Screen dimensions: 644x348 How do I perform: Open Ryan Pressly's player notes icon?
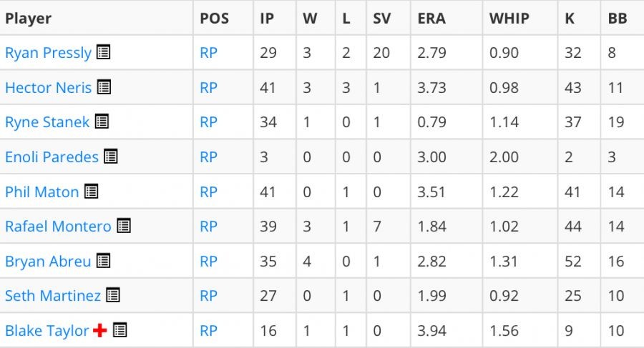tap(104, 52)
